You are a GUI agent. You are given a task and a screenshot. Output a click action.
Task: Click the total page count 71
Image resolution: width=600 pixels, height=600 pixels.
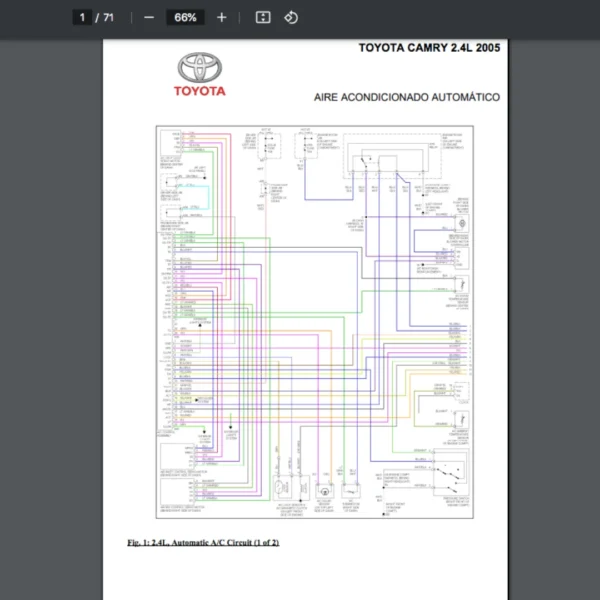pyautogui.click(x=108, y=18)
